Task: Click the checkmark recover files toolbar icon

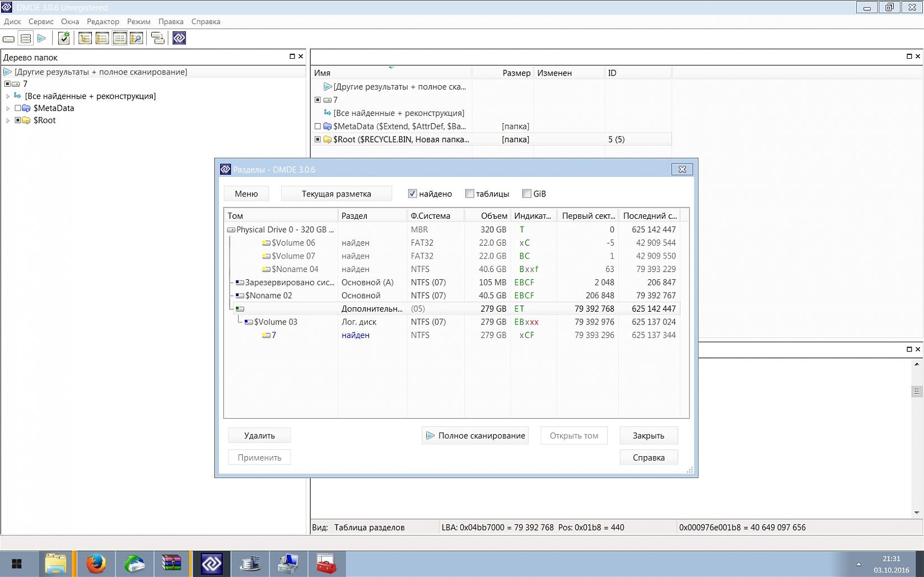Action: tap(64, 38)
